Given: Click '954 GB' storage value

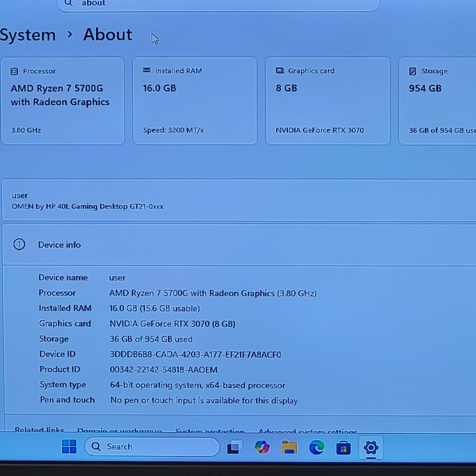Looking at the screenshot, I should 425,88.
